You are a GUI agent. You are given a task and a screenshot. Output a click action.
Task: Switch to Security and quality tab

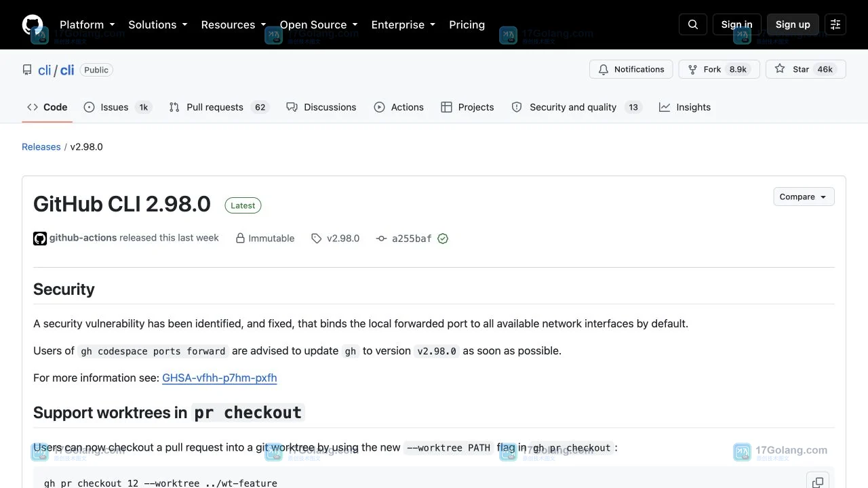(576, 107)
